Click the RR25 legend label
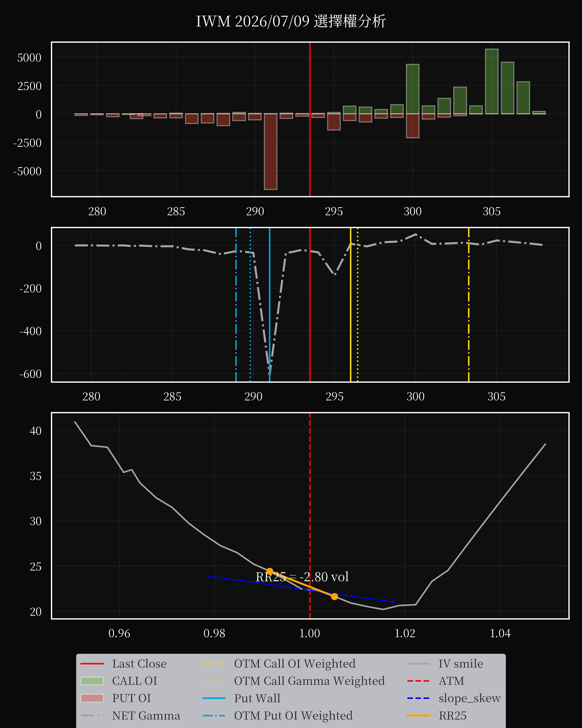 453,716
